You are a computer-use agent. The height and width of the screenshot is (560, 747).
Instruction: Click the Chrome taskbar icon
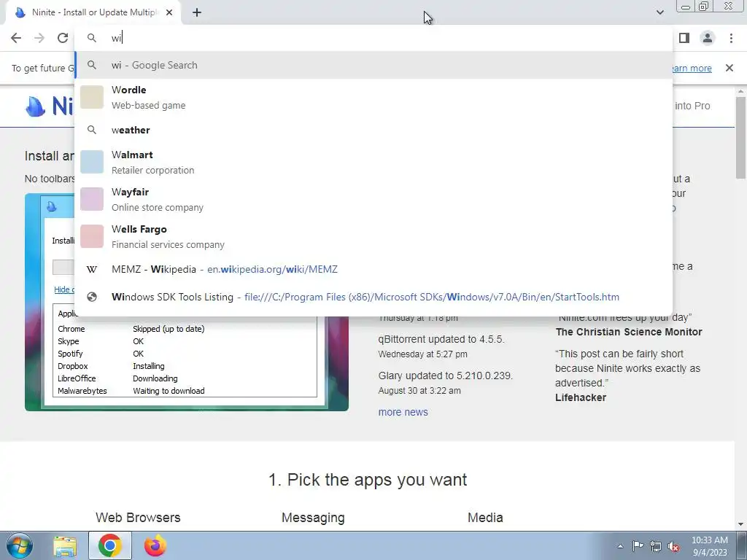110,545
